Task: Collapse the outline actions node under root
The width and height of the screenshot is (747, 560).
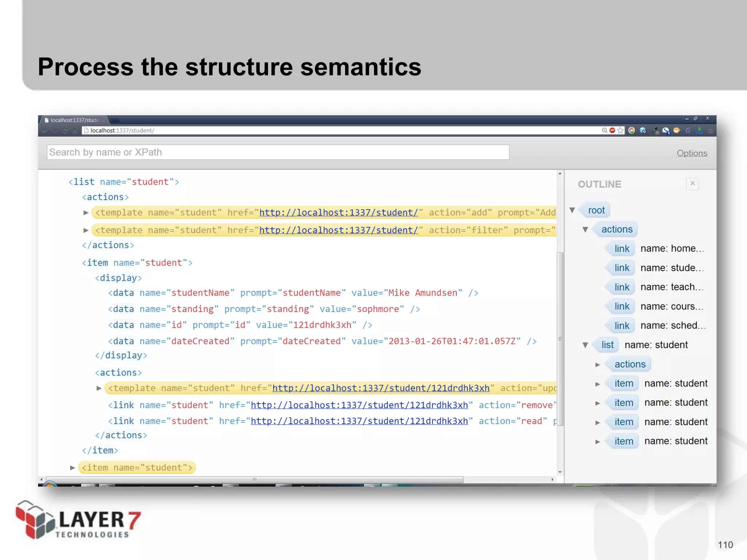Action: coord(585,230)
